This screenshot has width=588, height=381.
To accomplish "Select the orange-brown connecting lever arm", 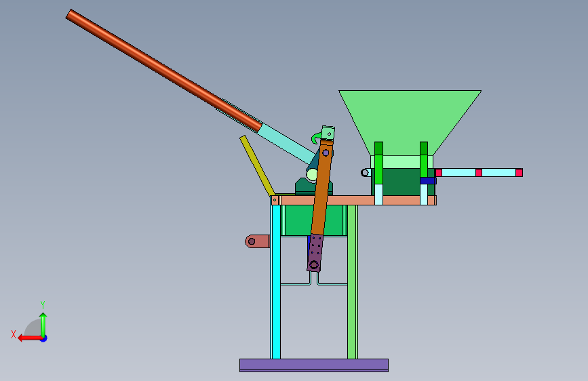I will click(323, 188).
